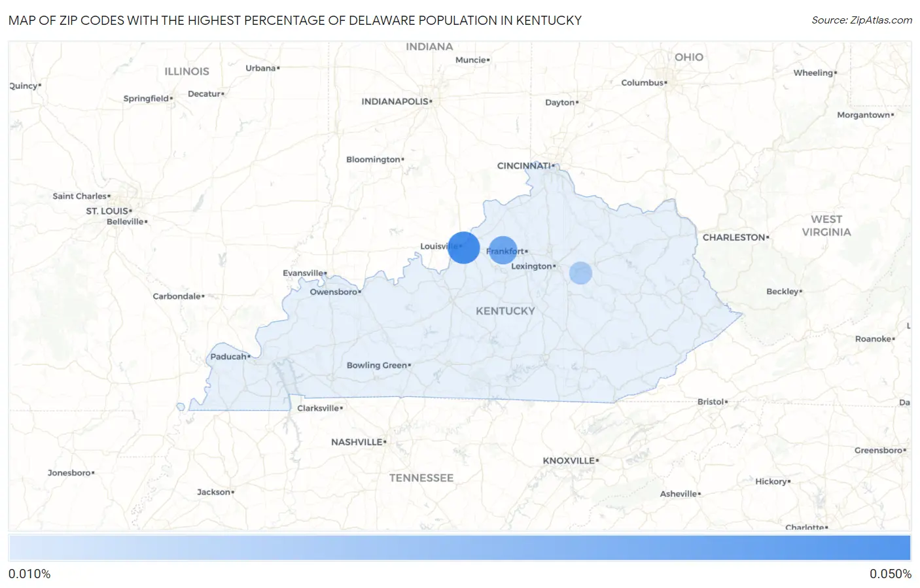
Task: Click the Carbondale city label
Action: point(177,296)
